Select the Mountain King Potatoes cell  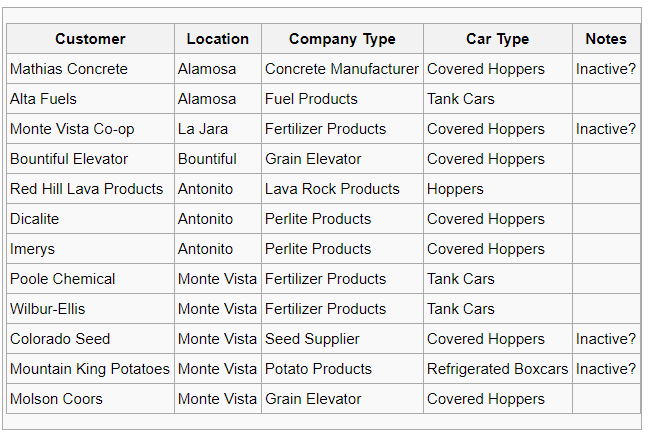coord(91,369)
